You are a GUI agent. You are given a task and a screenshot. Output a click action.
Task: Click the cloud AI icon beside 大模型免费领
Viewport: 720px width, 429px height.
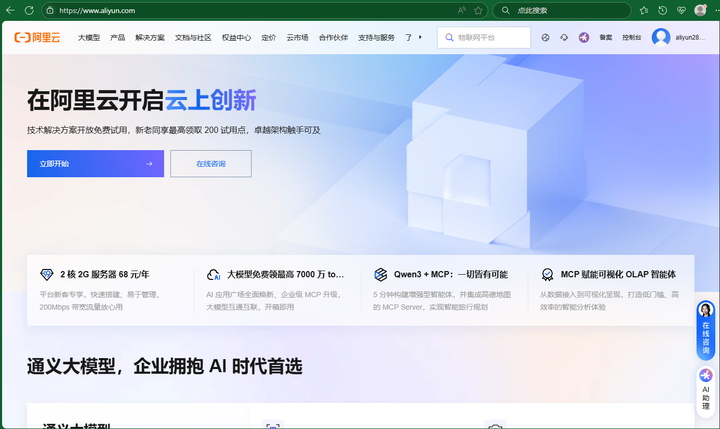(x=214, y=274)
